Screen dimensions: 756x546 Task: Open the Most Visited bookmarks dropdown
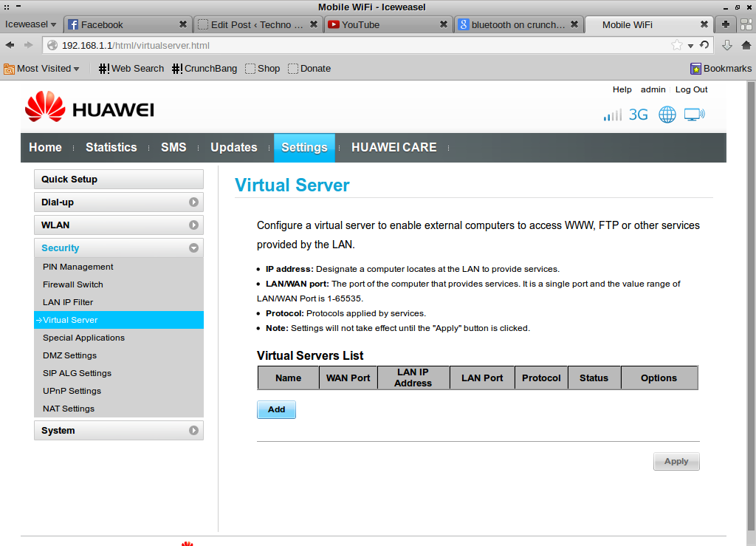42,69
